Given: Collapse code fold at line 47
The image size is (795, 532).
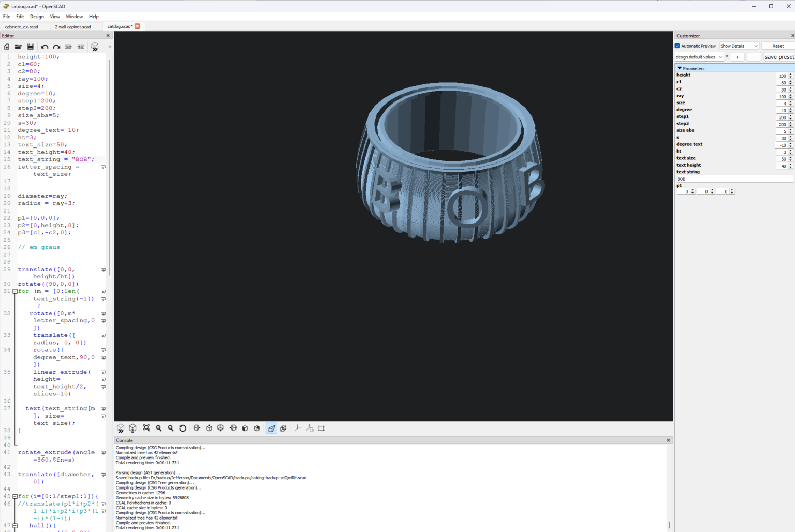Looking at the screenshot, I should [x=15, y=526].
